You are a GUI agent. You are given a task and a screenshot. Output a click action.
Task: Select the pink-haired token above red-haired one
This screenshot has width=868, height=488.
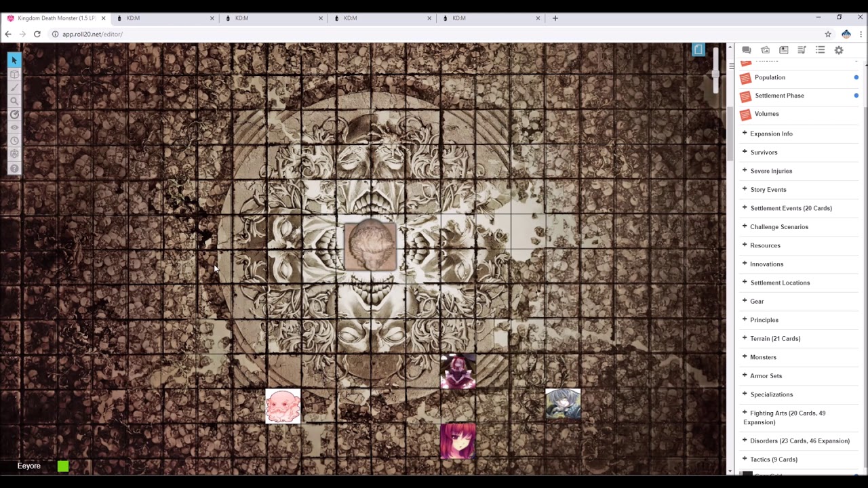point(458,371)
